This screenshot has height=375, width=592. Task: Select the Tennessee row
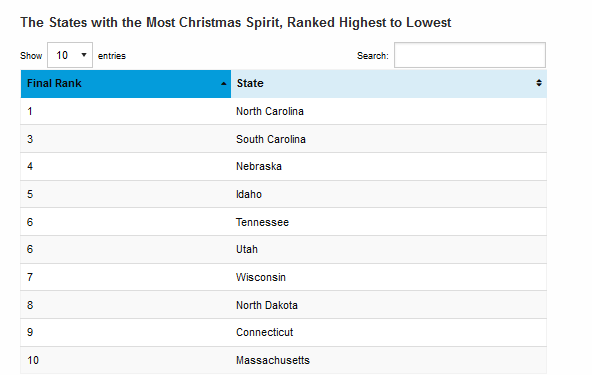tap(284, 222)
